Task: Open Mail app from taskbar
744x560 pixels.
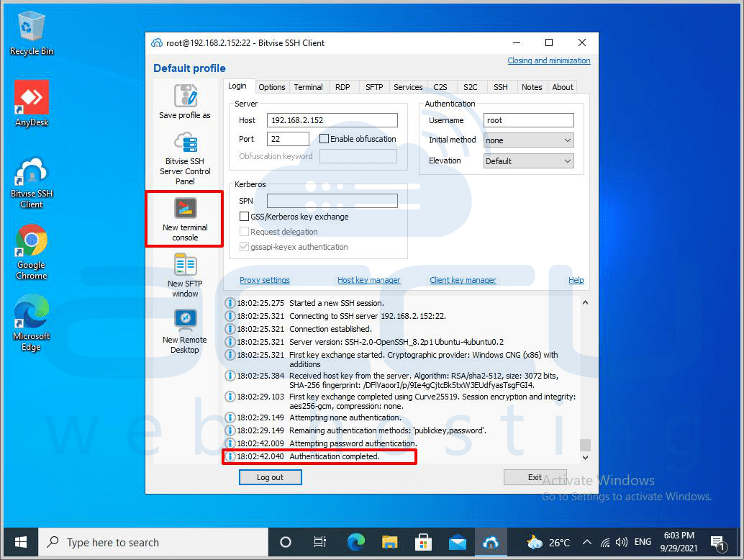Action: point(458,542)
